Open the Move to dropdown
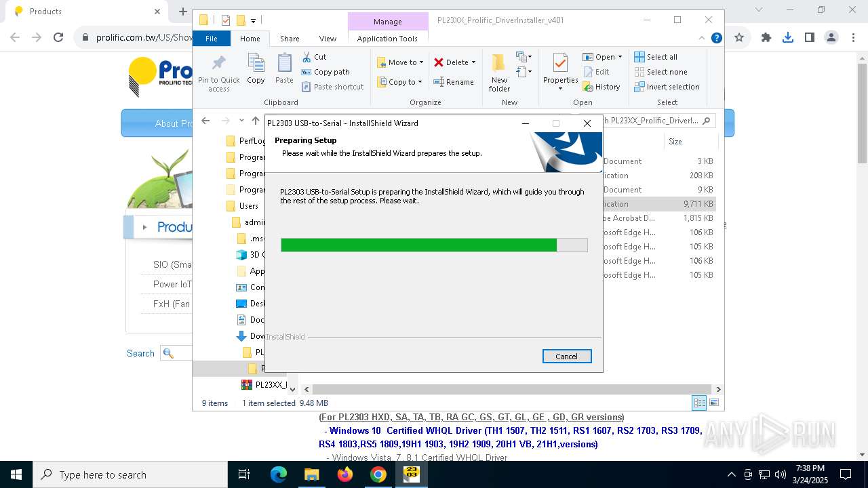868x488 pixels. pos(400,62)
